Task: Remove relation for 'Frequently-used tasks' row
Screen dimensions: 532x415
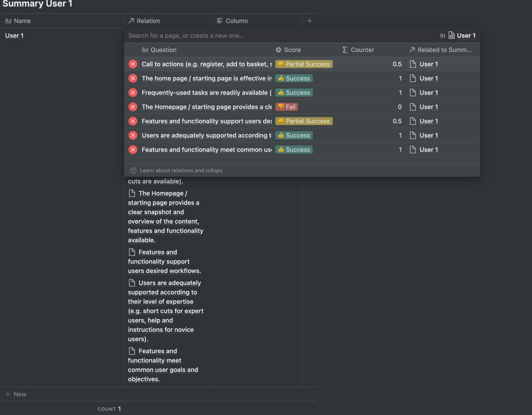Action: [133, 93]
